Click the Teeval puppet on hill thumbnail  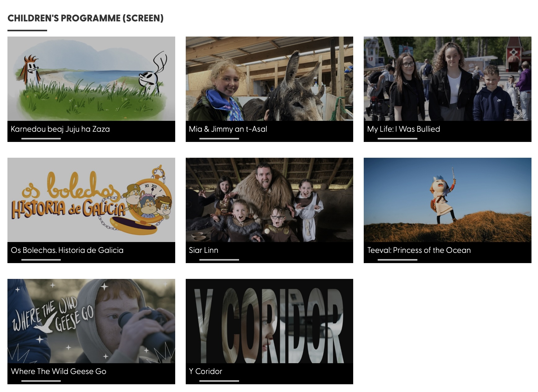pyautogui.click(x=447, y=200)
